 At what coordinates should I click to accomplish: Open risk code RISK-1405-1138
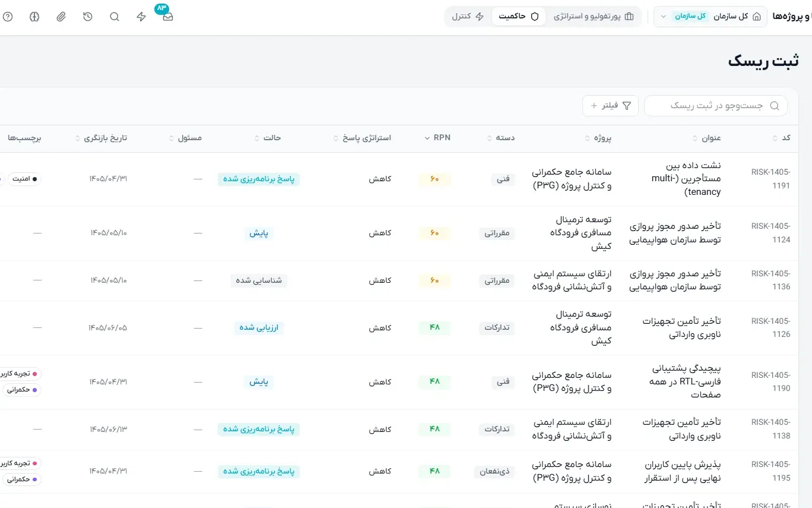click(x=770, y=429)
